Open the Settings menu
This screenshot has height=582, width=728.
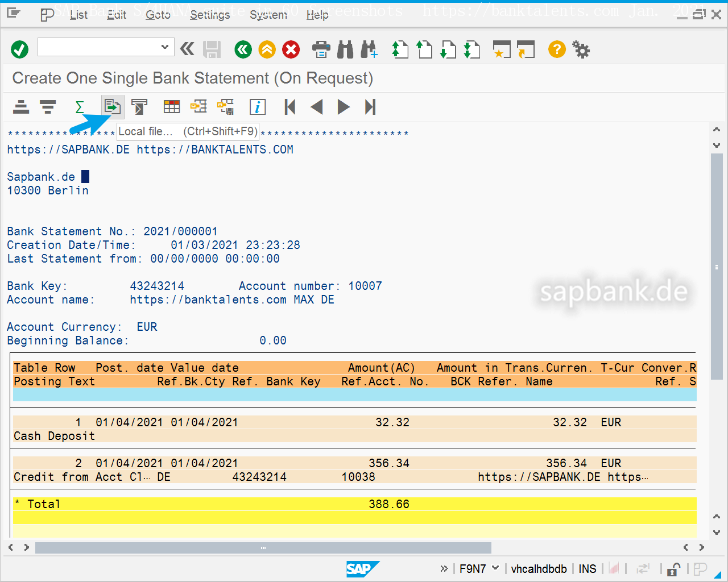click(210, 15)
